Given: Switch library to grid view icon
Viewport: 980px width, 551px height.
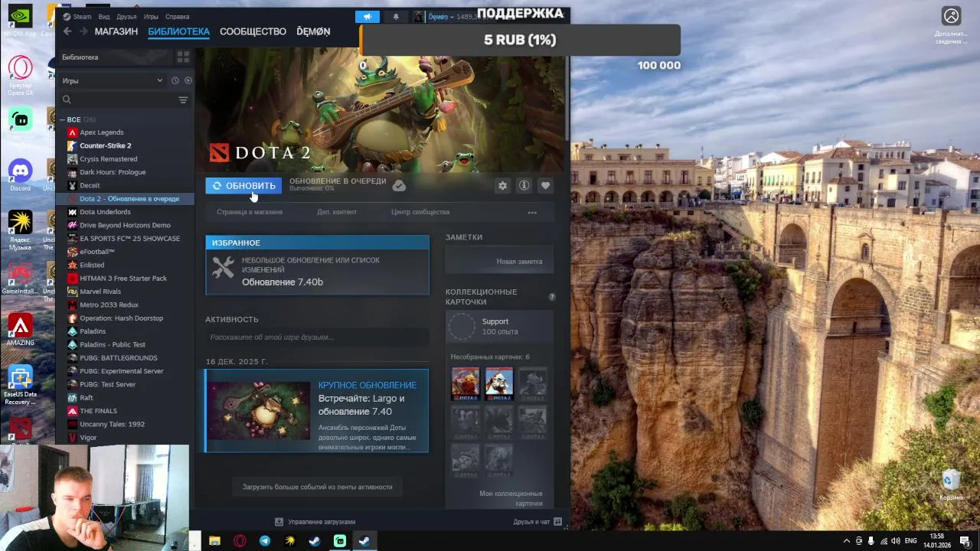Looking at the screenshot, I should pyautogui.click(x=183, y=57).
